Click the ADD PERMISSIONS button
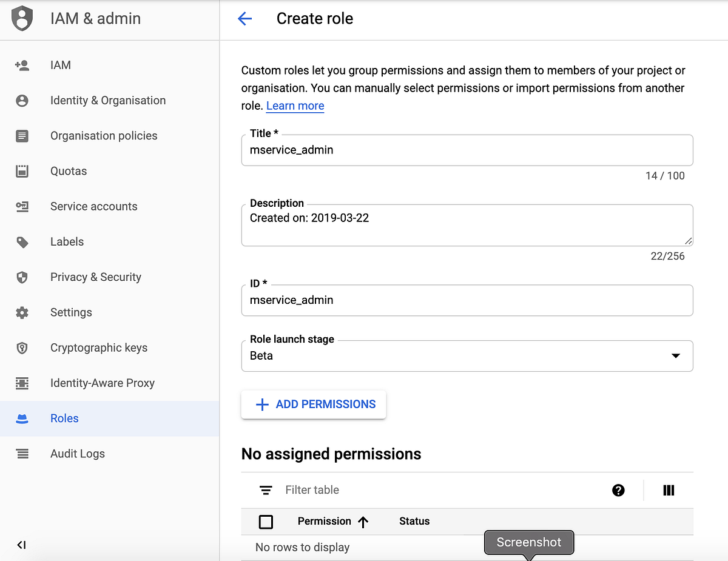Screen dimensions: 728x561 [313, 404]
